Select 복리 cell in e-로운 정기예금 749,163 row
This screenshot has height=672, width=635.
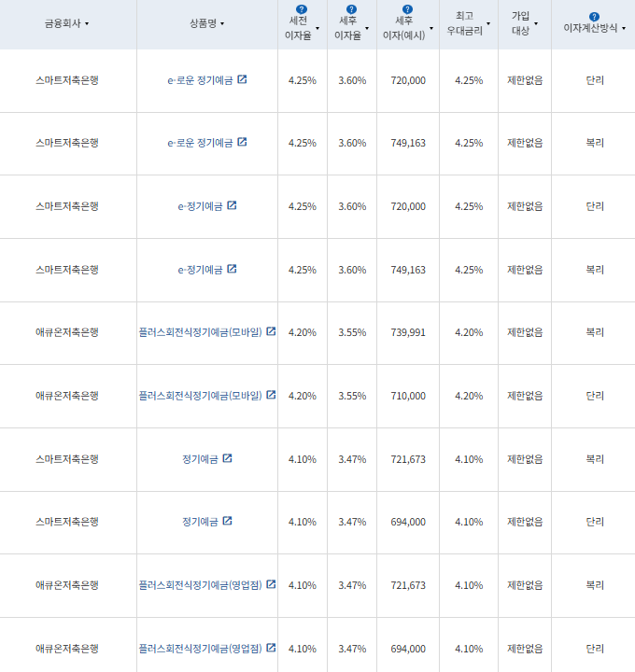pos(595,143)
